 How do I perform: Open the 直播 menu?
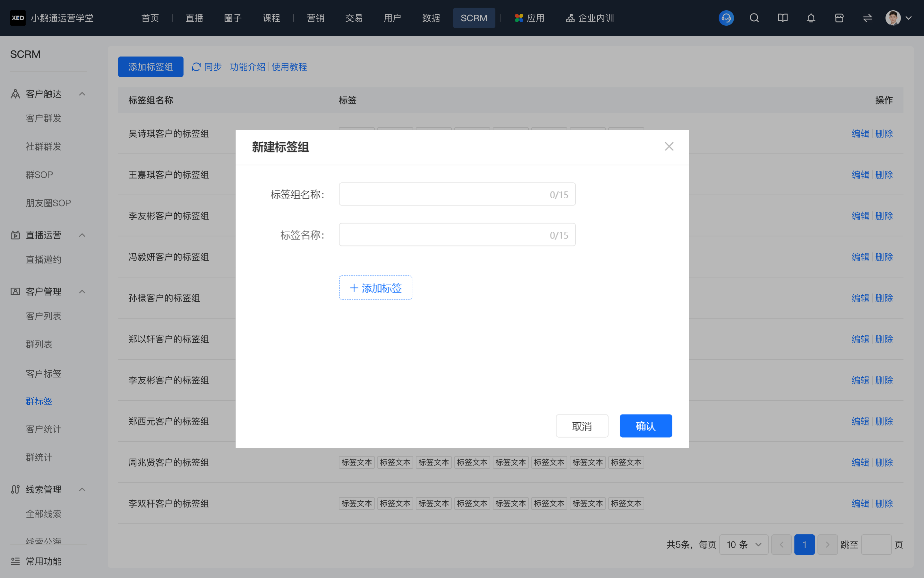pyautogui.click(x=194, y=18)
